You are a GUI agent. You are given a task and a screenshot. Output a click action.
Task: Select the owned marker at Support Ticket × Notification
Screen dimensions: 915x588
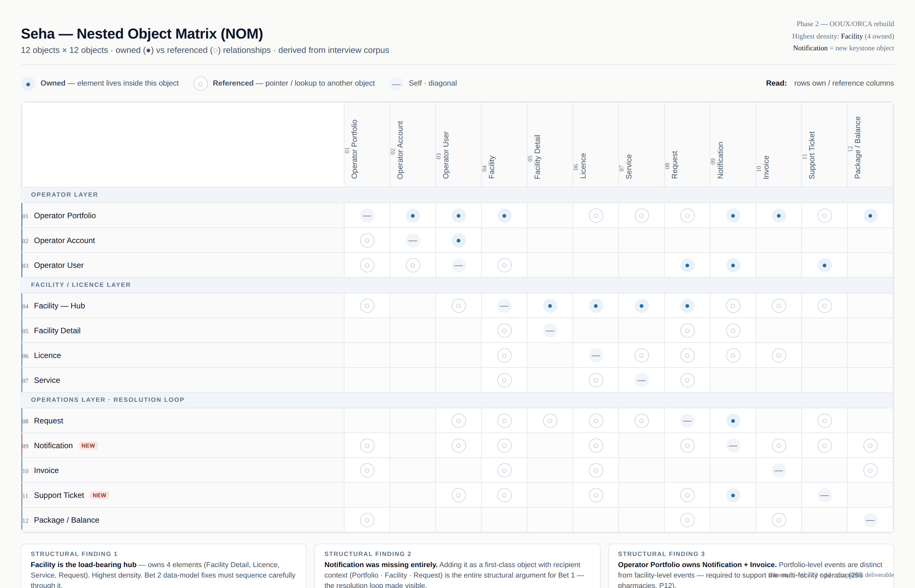(733, 495)
